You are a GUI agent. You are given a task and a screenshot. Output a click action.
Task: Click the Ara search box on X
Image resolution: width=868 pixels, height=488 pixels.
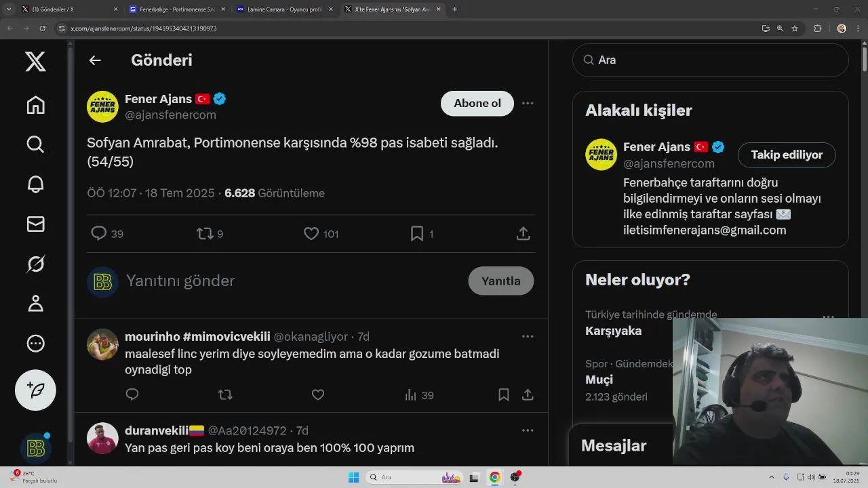(x=710, y=60)
